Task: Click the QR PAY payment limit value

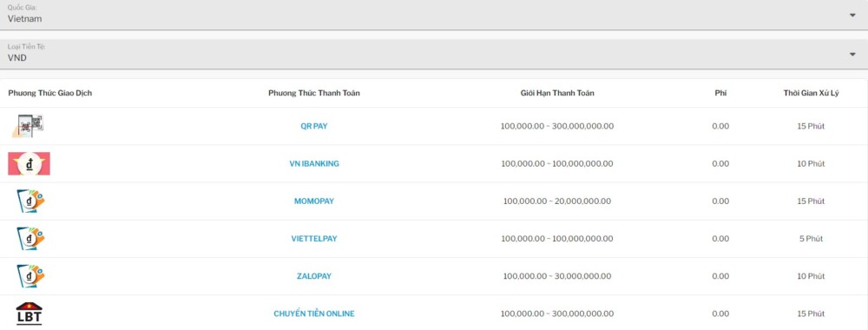Action: click(x=557, y=126)
